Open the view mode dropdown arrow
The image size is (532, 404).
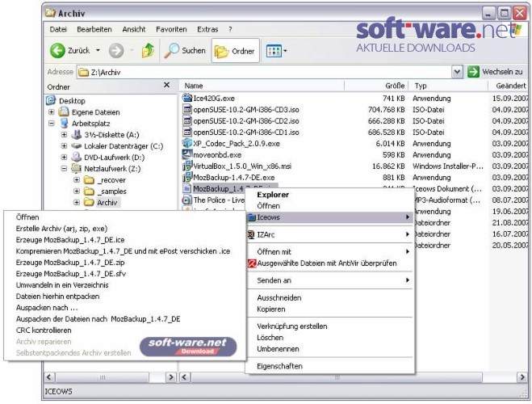click(x=285, y=51)
